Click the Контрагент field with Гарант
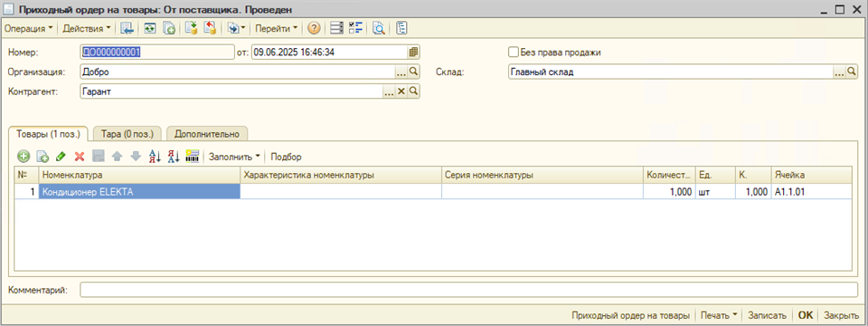This screenshot has height=326, width=868. click(x=231, y=91)
